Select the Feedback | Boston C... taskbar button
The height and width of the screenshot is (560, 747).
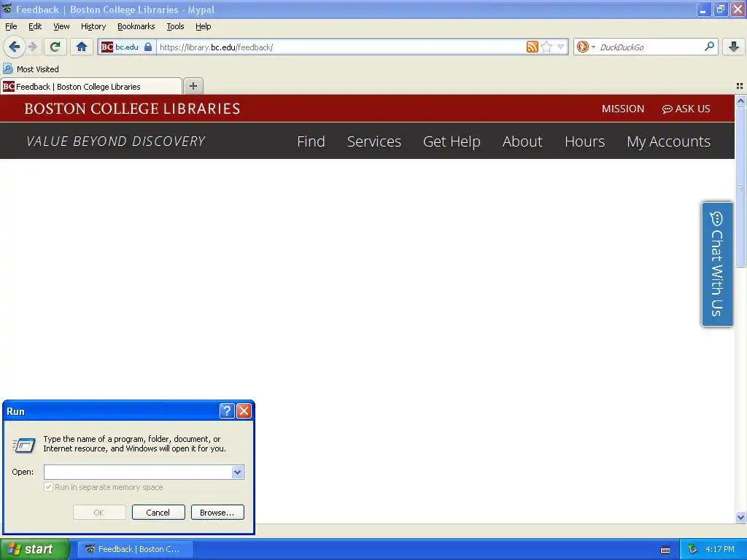[135, 549]
